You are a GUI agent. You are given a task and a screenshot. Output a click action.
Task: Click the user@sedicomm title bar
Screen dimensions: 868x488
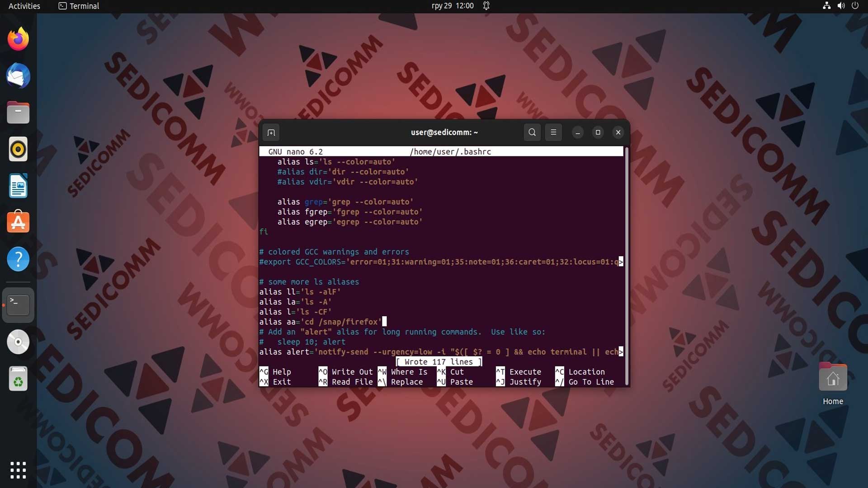coord(444,132)
